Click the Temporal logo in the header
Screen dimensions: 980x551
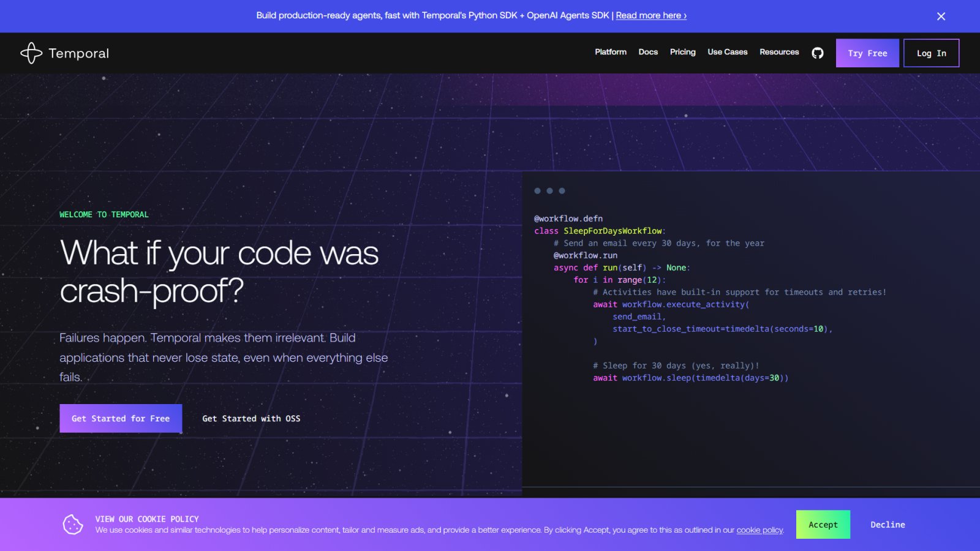(64, 53)
